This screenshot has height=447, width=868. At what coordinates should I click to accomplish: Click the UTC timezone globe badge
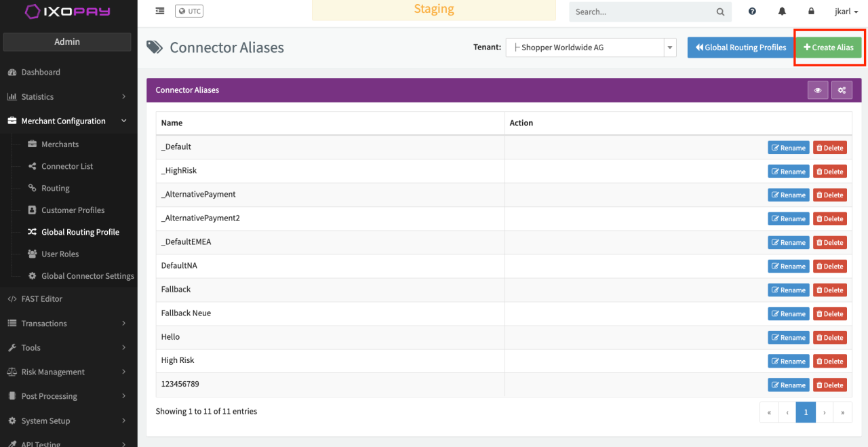click(x=189, y=11)
